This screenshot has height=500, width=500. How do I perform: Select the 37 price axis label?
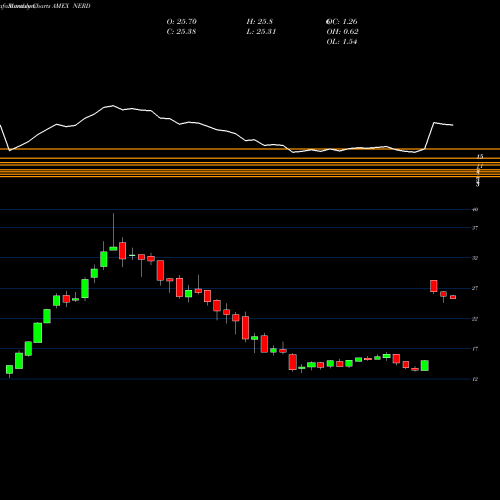pos(475,228)
